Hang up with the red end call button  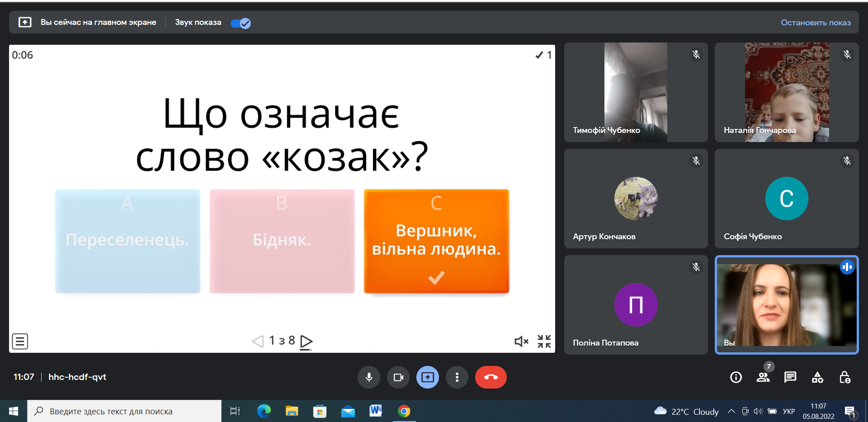pyautogui.click(x=491, y=377)
